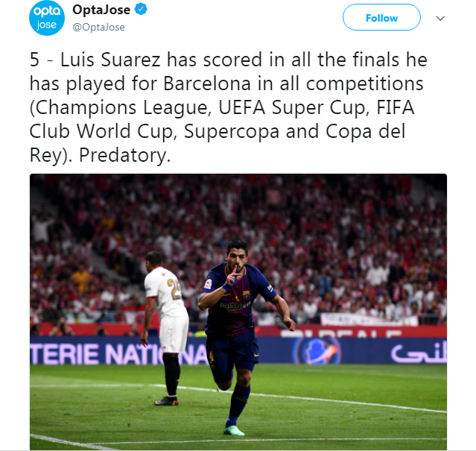Click the blue verified badge
The image size is (476, 451).
pos(138,10)
